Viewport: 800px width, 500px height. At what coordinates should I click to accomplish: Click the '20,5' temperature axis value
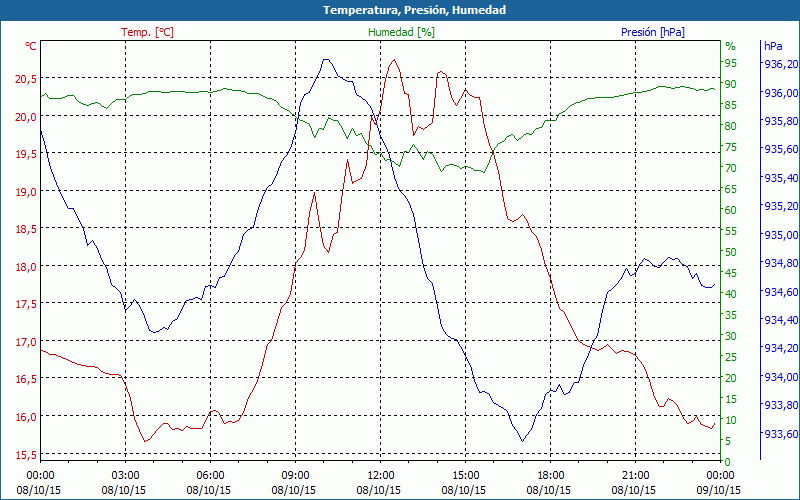tap(27, 79)
